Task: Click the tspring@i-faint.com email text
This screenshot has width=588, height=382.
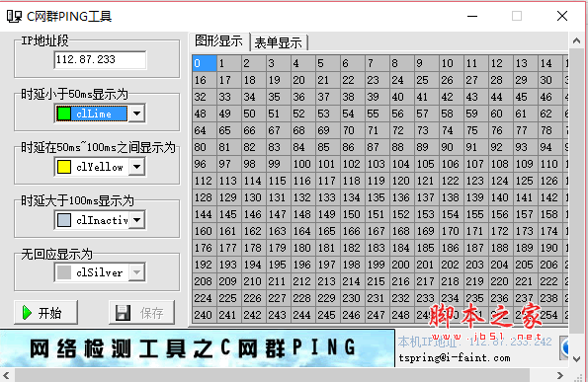Action: coord(455,358)
